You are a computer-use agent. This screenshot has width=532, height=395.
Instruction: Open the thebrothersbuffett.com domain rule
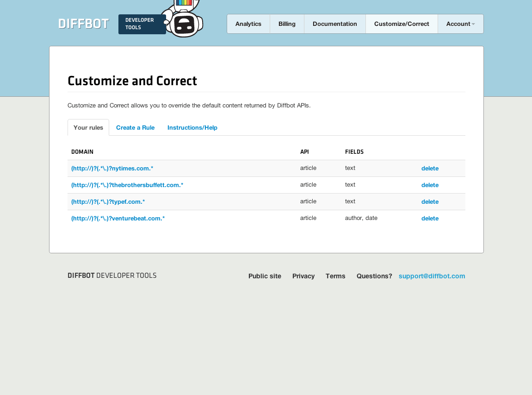[x=127, y=185]
